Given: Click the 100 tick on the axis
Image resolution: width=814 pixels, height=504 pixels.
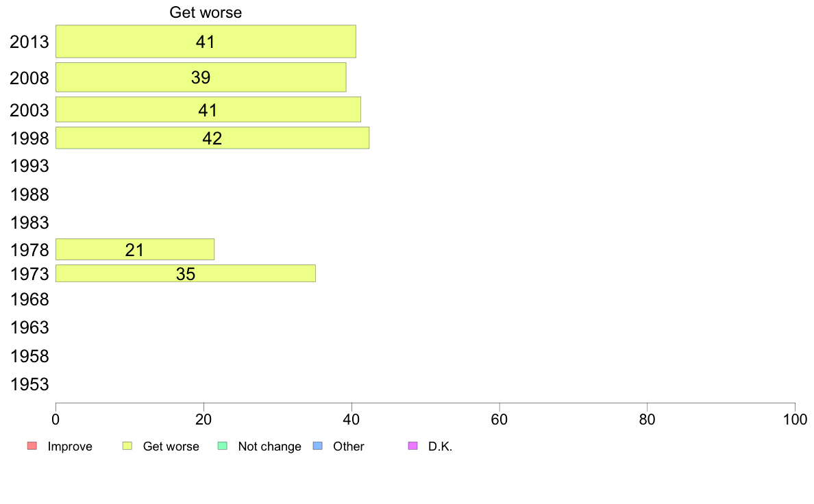Looking at the screenshot, I should [795, 419].
